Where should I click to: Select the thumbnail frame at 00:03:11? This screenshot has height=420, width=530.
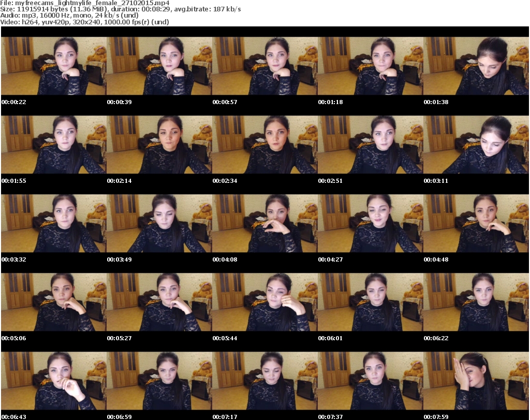(x=476, y=144)
